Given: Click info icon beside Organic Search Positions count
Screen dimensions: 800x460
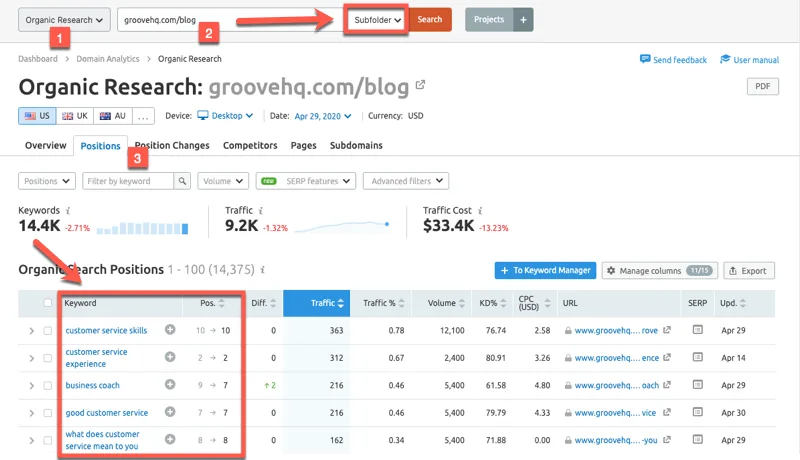Looking at the screenshot, I should click(262, 269).
